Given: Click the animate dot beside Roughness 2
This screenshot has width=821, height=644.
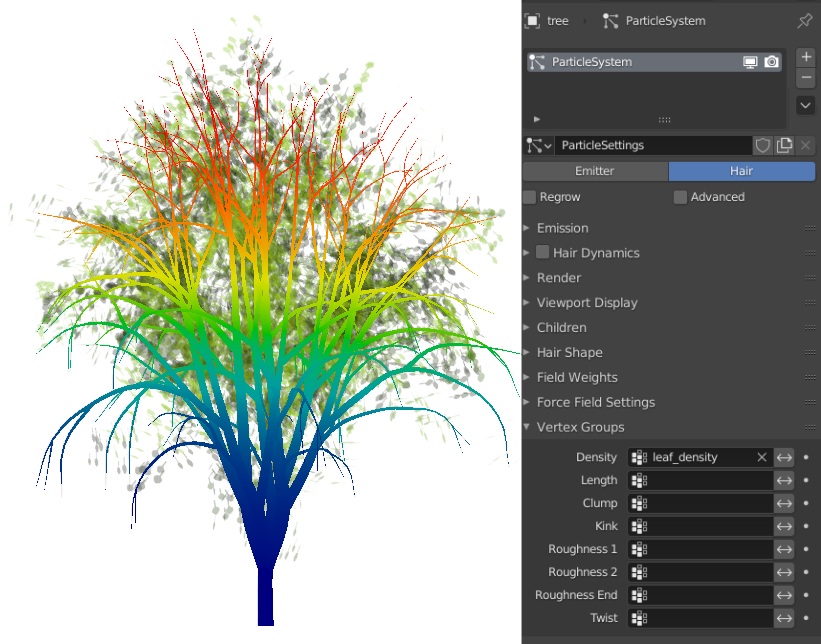Looking at the screenshot, I should pyautogui.click(x=806, y=572).
